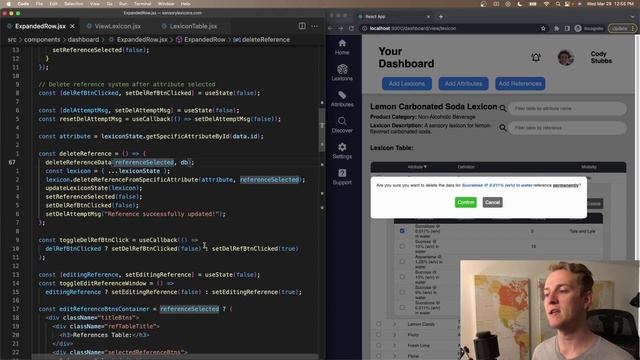640x360 pixels.
Task: Check the Sucrose 5% reference checkbox
Action: pos(402,292)
